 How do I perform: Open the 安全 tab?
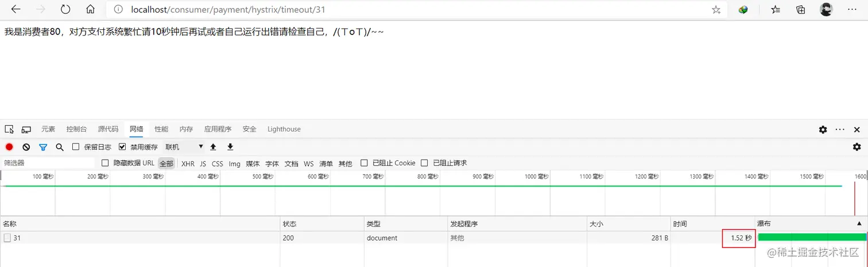[249, 129]
